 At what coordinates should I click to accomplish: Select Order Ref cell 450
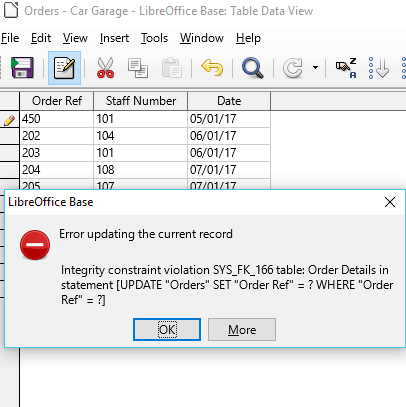(x=57, y=119)
